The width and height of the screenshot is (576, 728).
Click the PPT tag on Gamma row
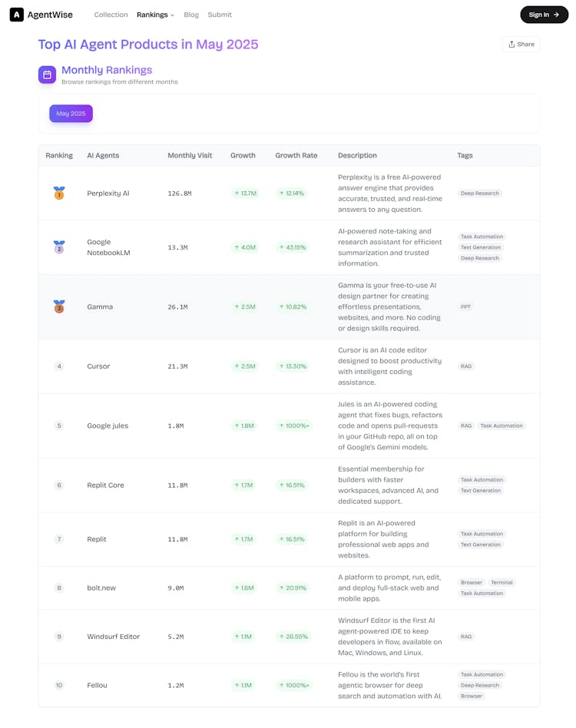(466, 306)
